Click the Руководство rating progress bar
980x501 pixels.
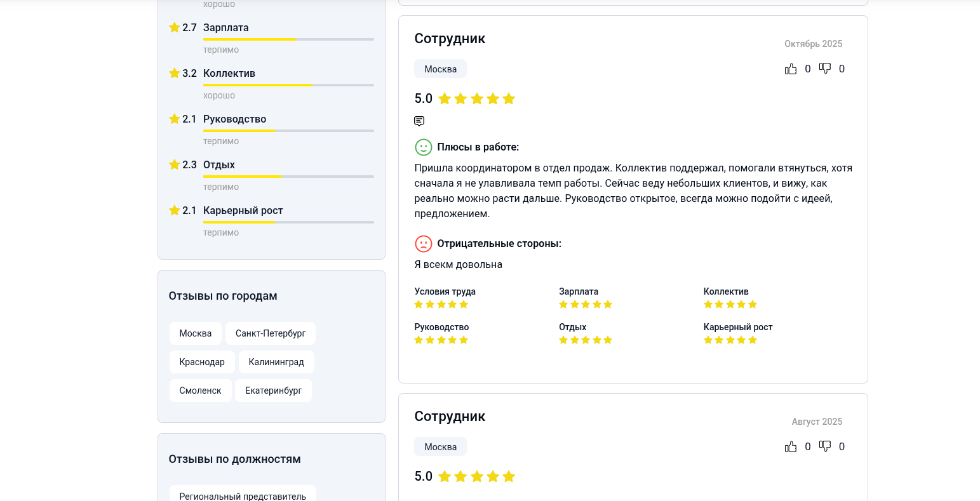pos(288,131)
